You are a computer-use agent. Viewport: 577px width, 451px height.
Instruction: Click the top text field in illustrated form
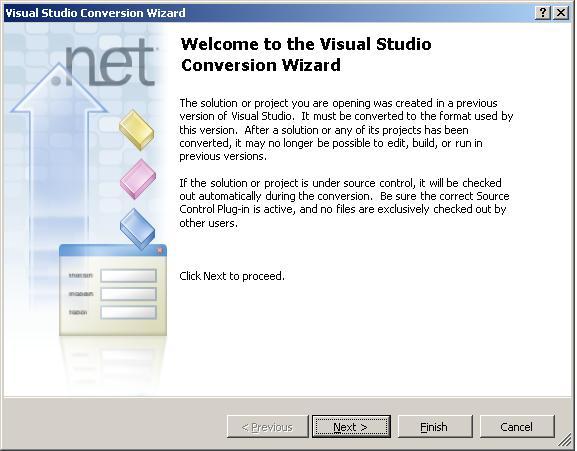pos(128,276)
